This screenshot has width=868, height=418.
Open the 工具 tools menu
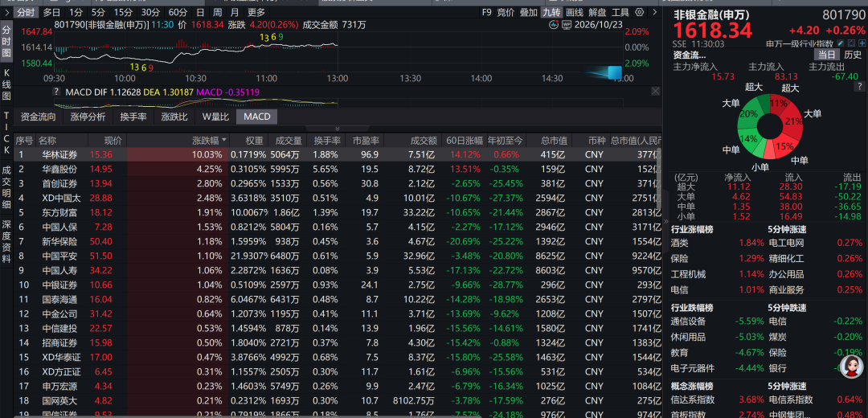(x=620, y=12)
